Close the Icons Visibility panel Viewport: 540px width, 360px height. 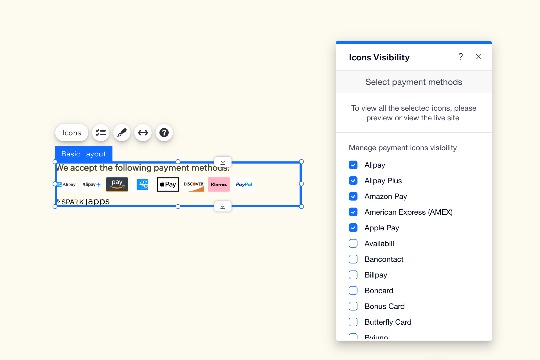[478, 56]
